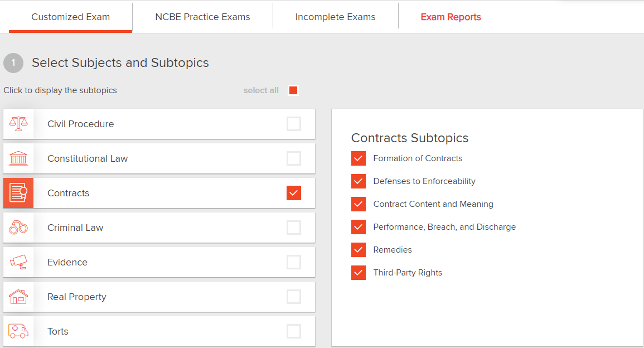Show subtopics for Evidence row
Image resolution: width=644 pixels, height=348 pixels.
click(159, 262)
